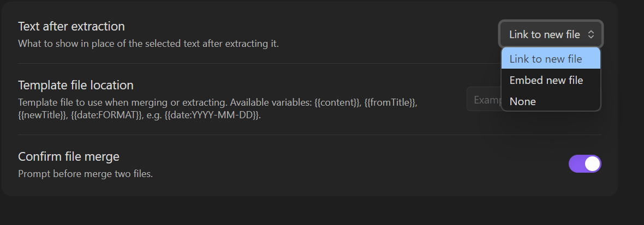
Task: Click the "What to show in place" description
Action: coord(148,44)
